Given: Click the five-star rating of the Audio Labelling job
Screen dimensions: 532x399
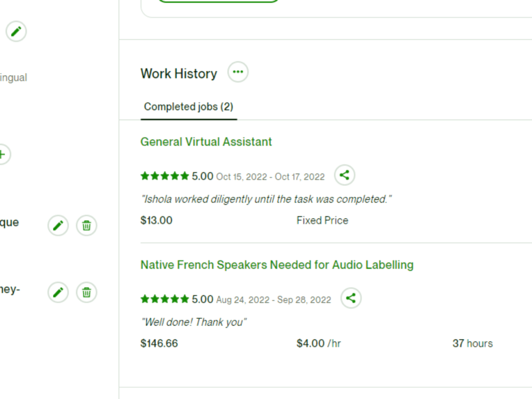Looking at the screenshot, I should (x=165, y=299).
